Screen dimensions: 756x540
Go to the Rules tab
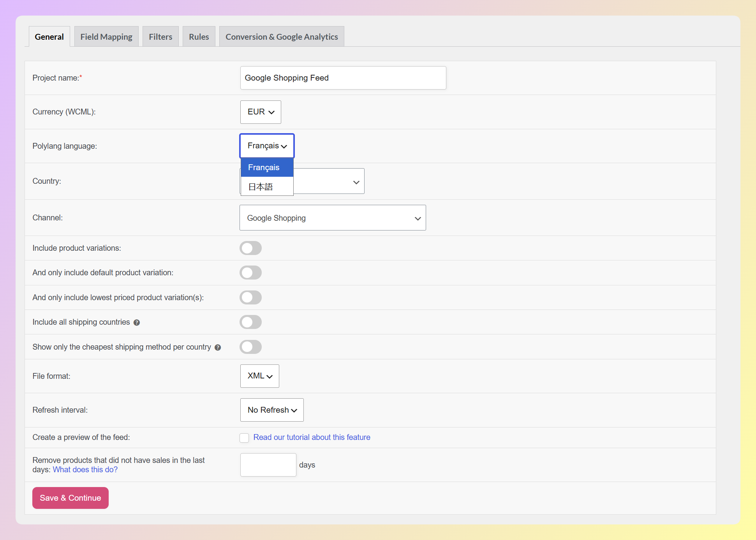199,37
